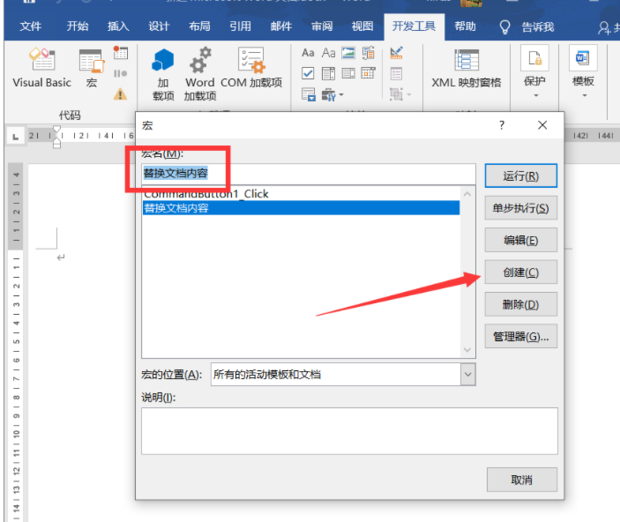Switch to the 插入 tab

pos(118,26)
